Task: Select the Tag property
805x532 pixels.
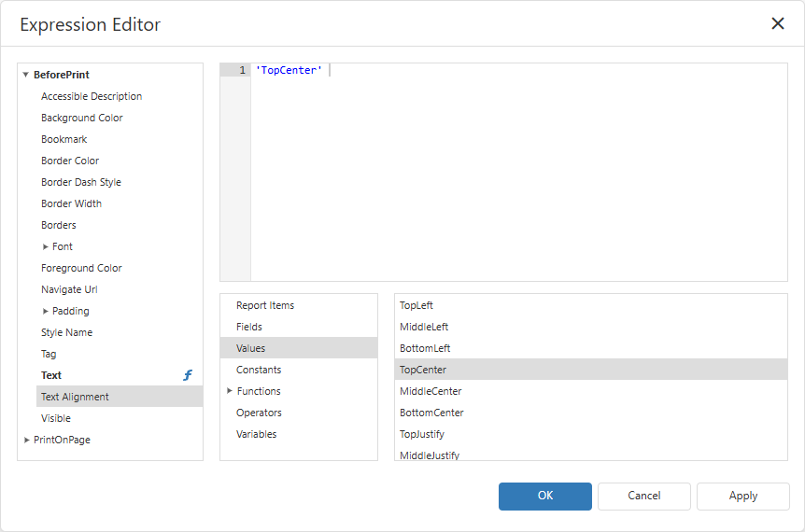Action: point(49,354)
